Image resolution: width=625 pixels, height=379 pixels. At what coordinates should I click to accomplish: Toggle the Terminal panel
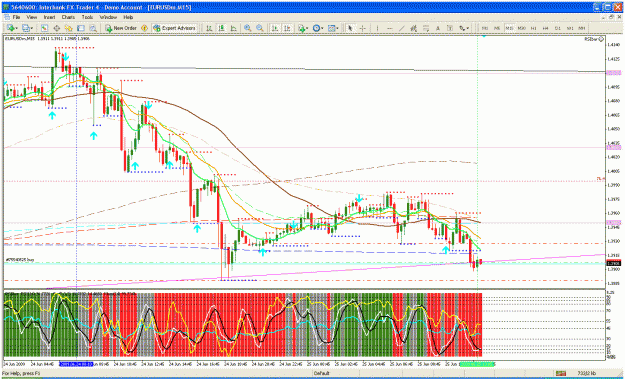tap(81, 28)
